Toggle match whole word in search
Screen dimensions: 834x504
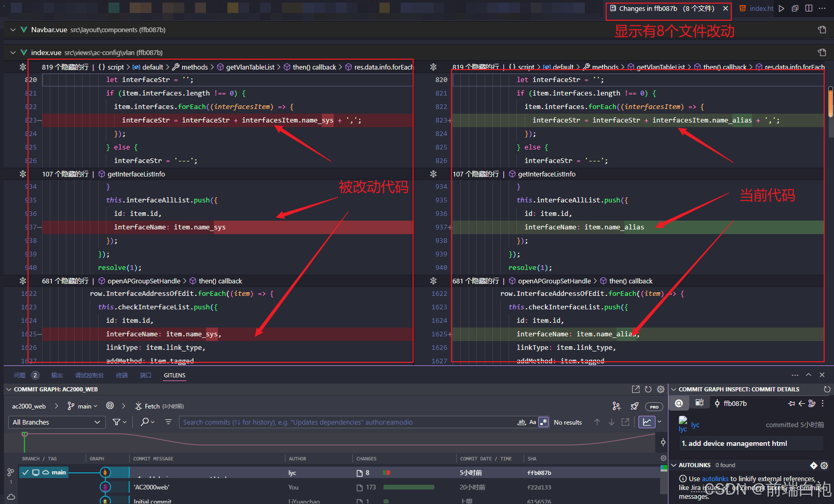(522, 422)
